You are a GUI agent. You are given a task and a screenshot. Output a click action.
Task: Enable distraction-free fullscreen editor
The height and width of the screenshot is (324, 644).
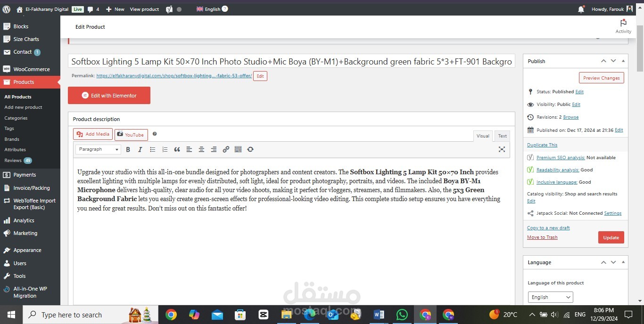pos(502,149)
